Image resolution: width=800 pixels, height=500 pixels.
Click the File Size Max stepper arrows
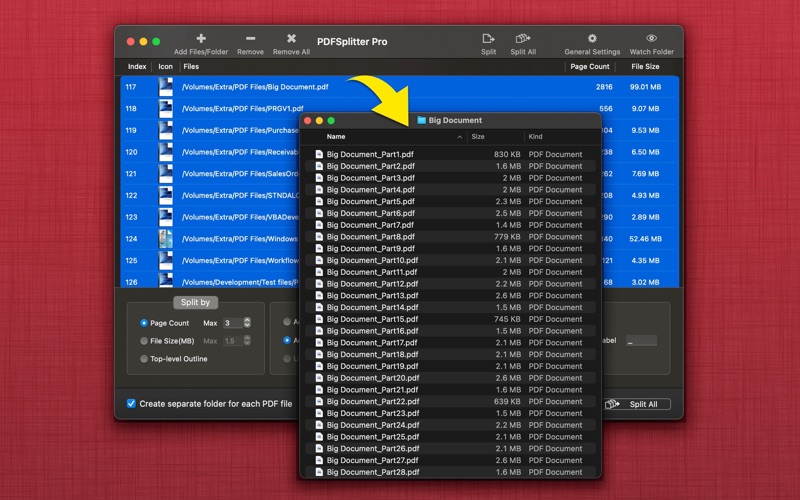247,340
